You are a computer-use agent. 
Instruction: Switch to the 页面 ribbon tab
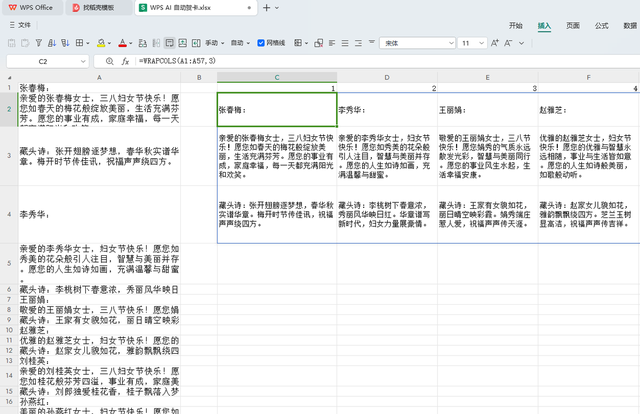click(573, 26)
